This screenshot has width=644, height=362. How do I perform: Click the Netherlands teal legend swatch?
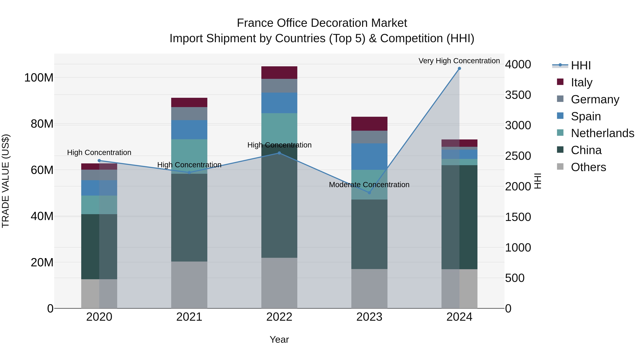pos(560,133)
